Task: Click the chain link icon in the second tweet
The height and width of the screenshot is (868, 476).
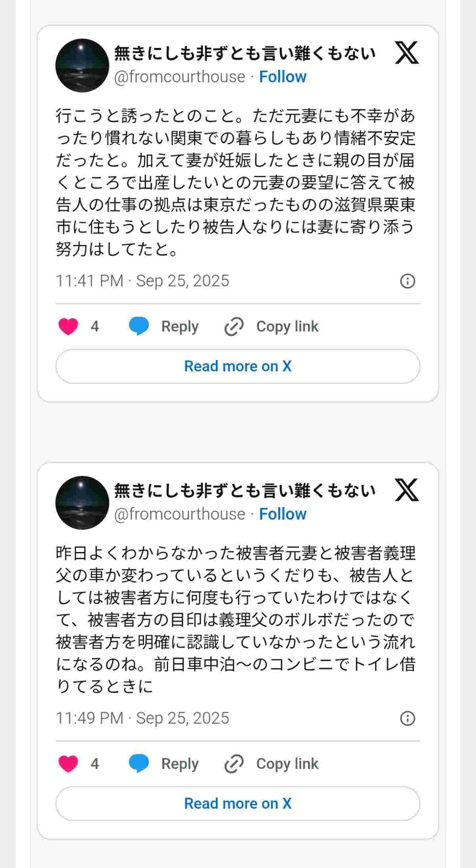Action: (x=234, y=764)
